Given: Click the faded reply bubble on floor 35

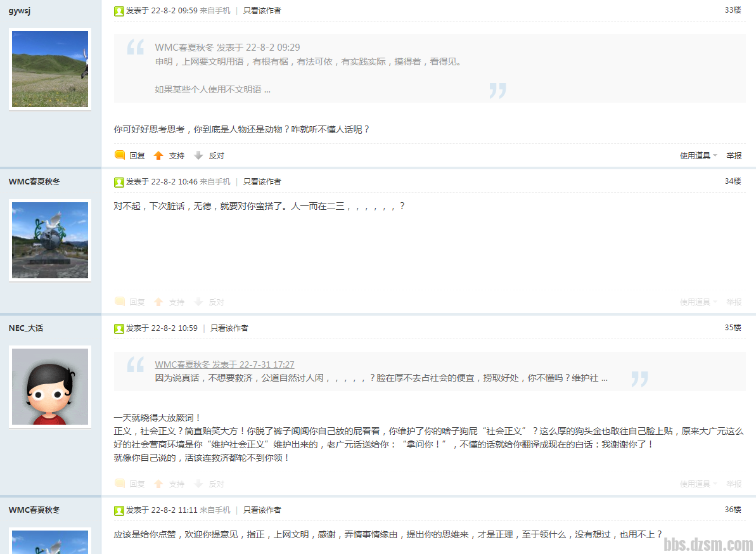Looking at the screenshot, I should tap(120, 484).
